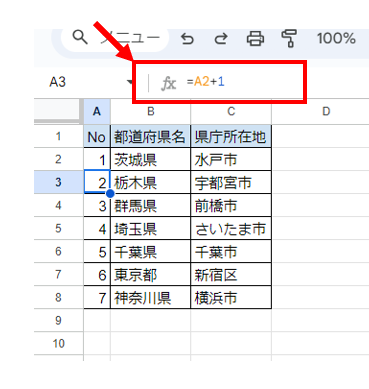
Task: Click the No cell in the 群馬県 row
Action: (97, 205)
